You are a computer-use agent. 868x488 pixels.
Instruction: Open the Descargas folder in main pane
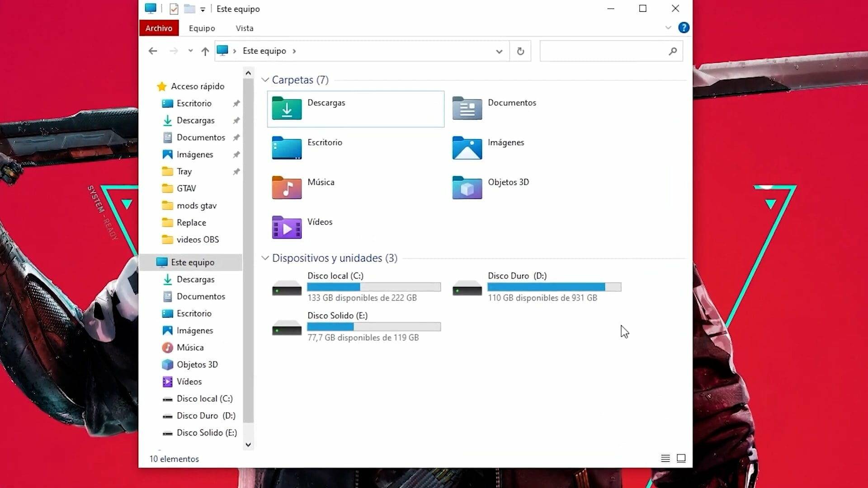(355, 109)
